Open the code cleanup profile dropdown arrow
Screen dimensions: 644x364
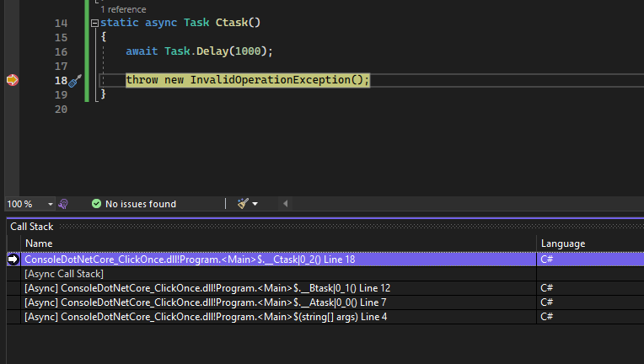[x=255, y=204]
